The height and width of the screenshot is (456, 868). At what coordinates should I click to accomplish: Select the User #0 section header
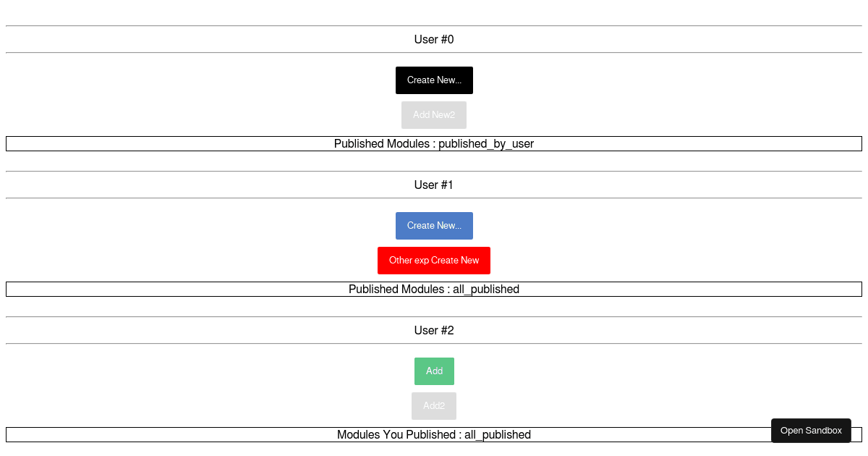434,40
